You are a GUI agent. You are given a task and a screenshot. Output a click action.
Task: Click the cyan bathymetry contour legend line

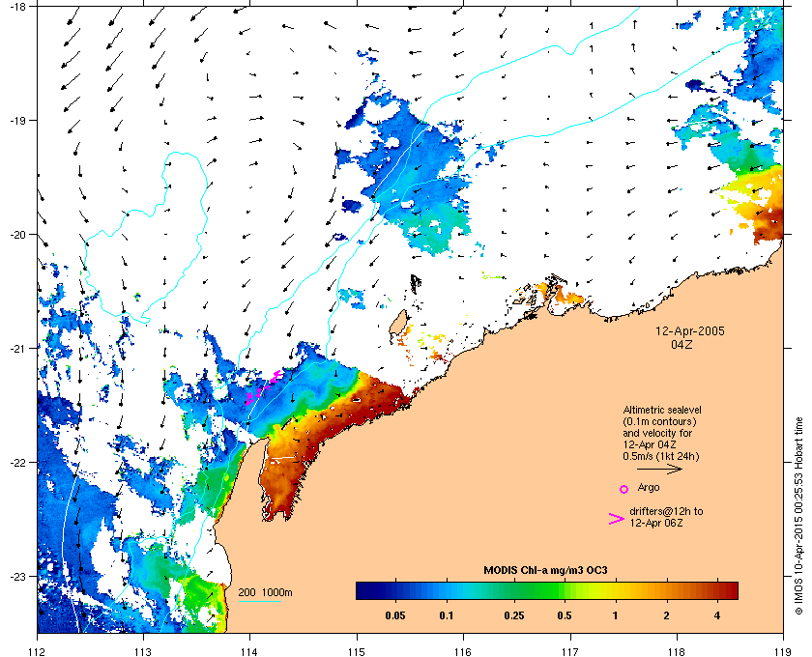pos(259,602)
